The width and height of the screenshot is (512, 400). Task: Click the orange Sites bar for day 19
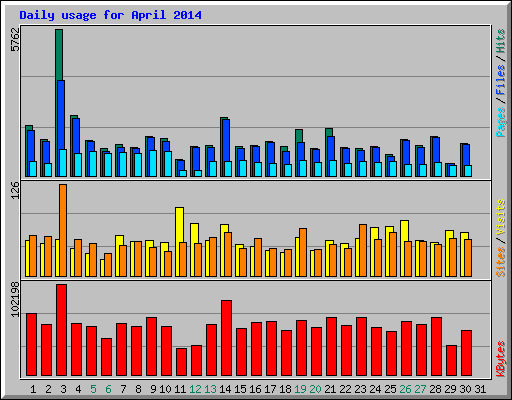(303, 252)
